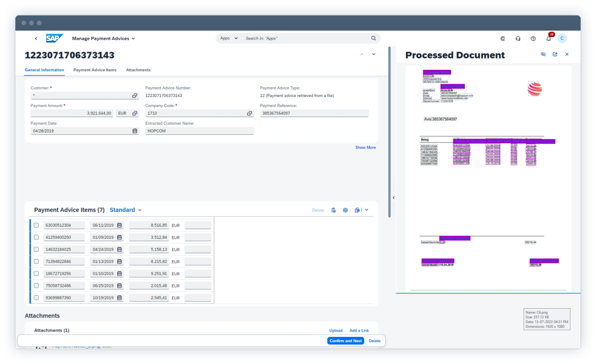Click the C6.png file info box

pos(547,319)
